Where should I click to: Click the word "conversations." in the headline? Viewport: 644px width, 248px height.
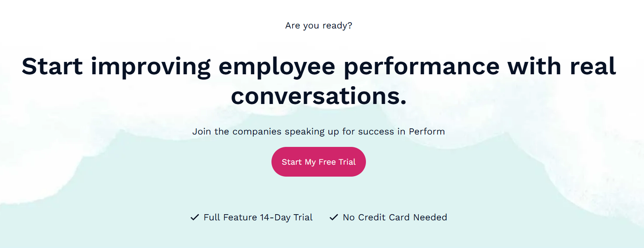point(318,96)
